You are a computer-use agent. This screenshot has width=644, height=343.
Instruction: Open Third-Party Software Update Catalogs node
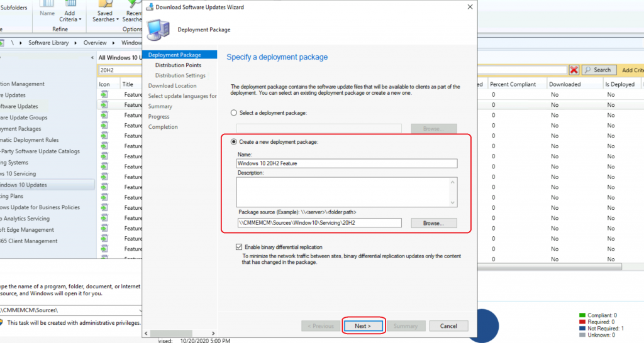point(40,151)
